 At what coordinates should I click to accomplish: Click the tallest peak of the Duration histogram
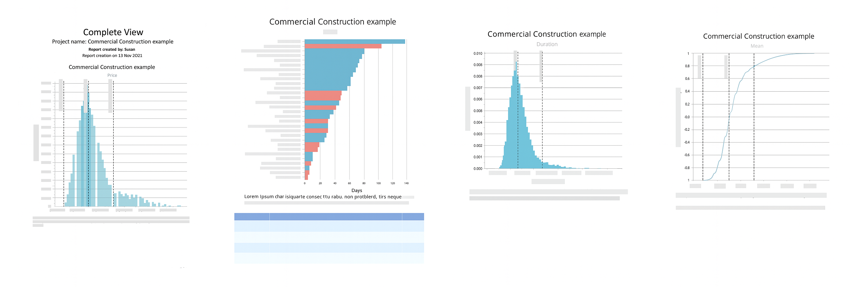point(515,73)
